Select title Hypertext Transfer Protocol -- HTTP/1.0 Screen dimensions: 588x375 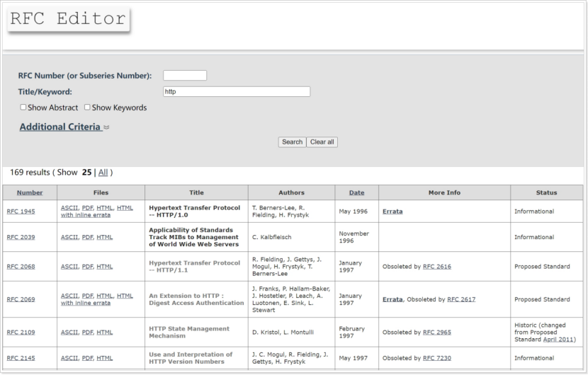coord(194,212)
